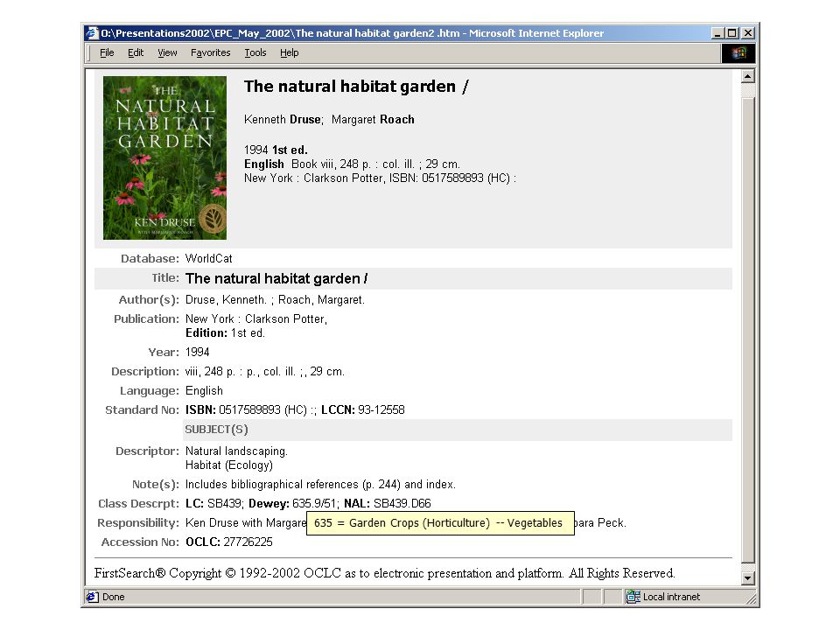Click the Publication value 'New York : Clarkson Potter,'

[256, 318]
